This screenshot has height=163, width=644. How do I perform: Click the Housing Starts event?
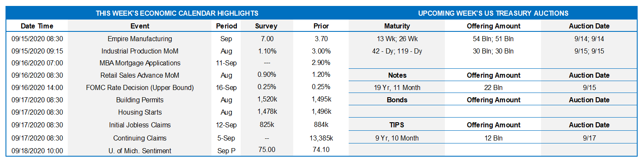(x=140, y=112)
